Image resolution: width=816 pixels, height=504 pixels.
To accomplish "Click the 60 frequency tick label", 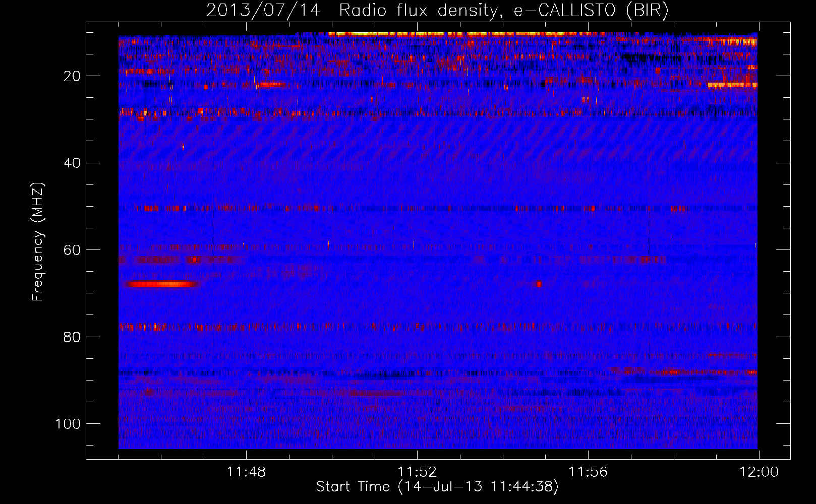I will [73, 250].
